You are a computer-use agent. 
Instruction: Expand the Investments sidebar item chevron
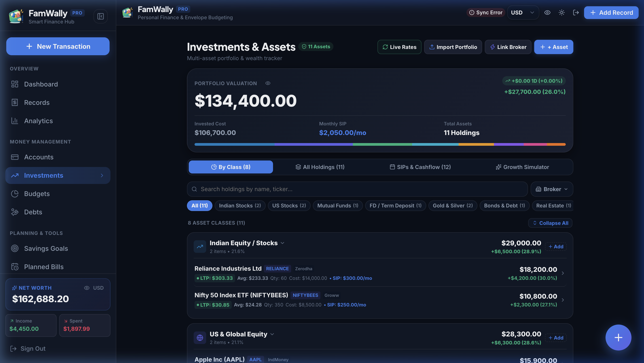coord(102,175)
